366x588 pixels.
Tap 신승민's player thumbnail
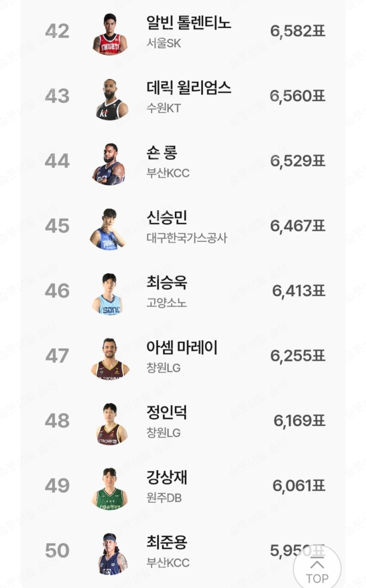point(108,229)
